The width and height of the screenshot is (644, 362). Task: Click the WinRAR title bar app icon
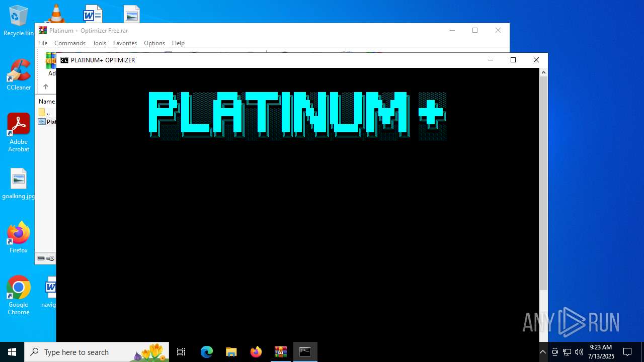point(43,30)
